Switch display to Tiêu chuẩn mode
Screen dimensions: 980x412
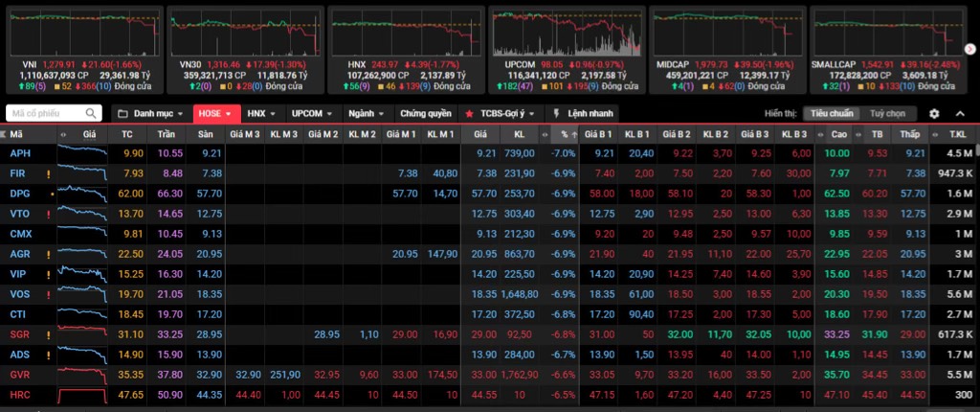pyautogui.click(x=828, y=113)
